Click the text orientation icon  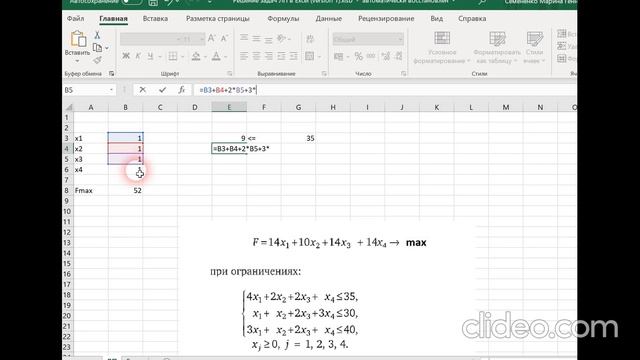coord(282,38)
